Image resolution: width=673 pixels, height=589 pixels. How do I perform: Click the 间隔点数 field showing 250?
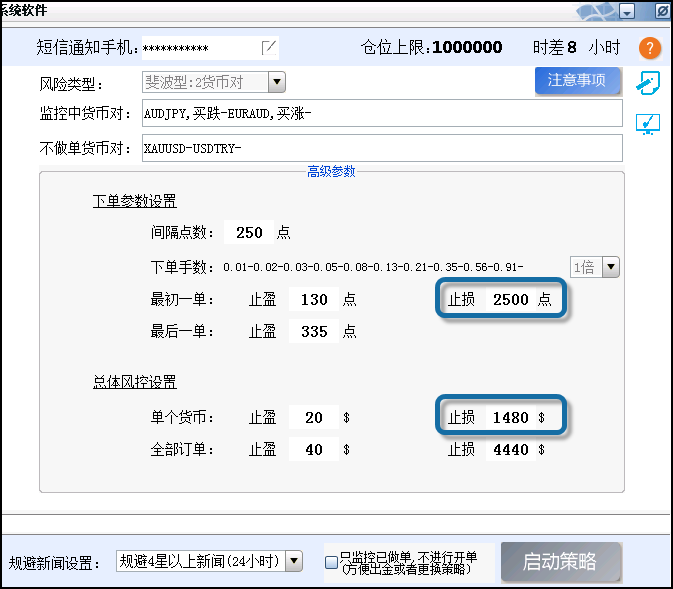tap(249, 232)
